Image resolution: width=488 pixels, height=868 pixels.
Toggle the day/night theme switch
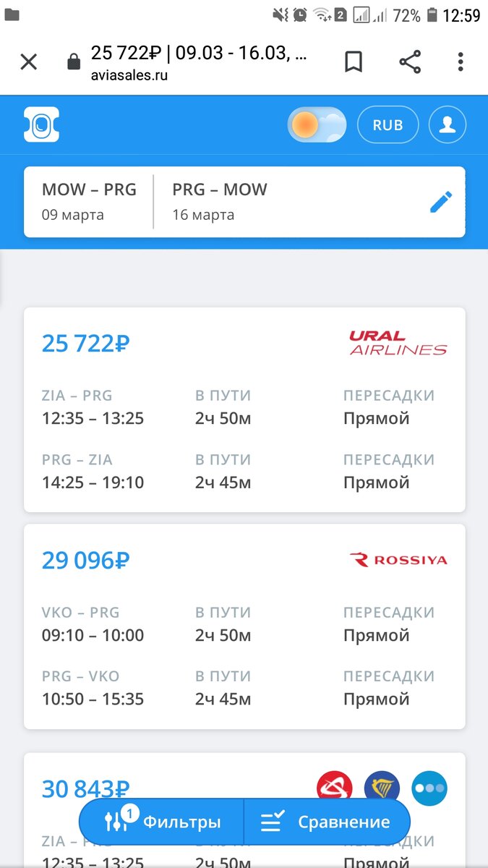[316, 124]
